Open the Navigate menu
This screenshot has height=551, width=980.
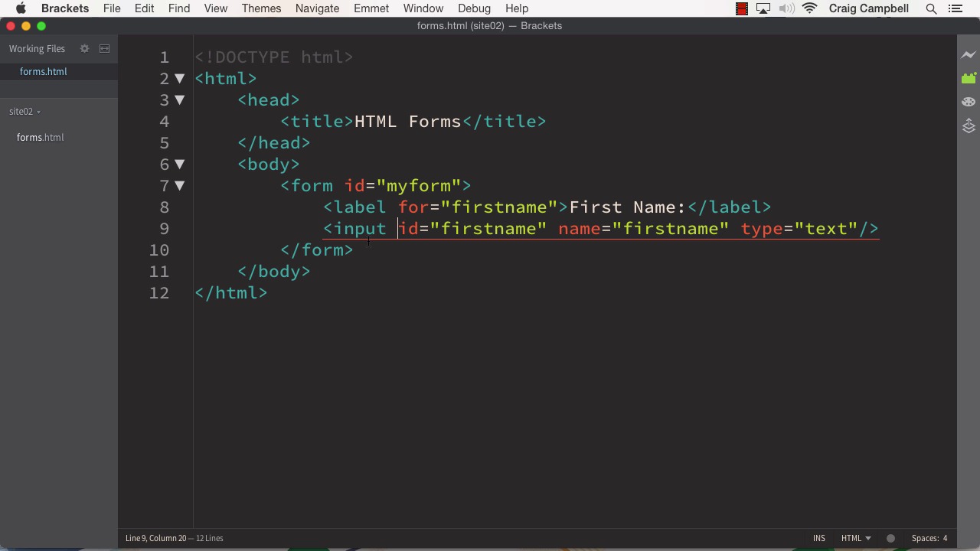click(317, 8)
